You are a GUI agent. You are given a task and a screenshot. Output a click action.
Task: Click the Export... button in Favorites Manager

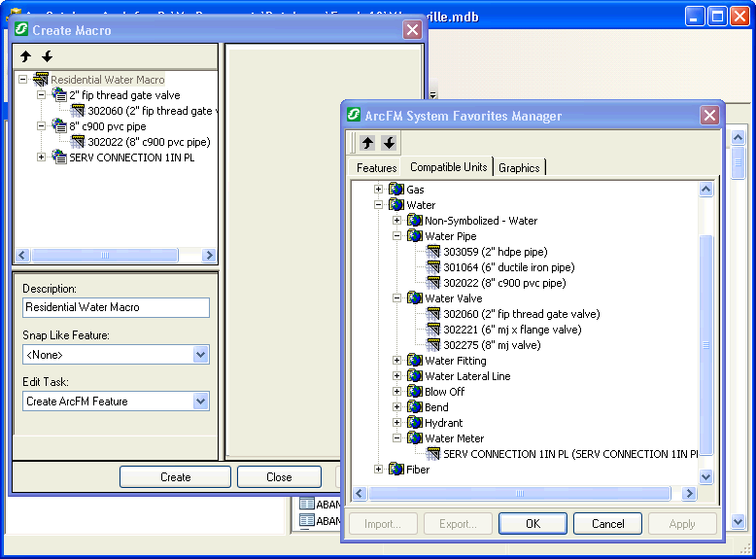tap(458, 524)
